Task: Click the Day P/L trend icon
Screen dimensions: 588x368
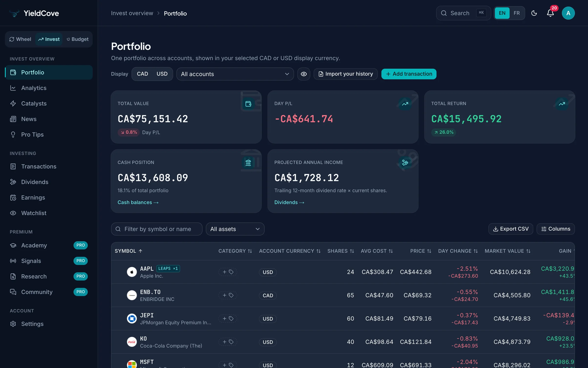Action: click(405, 104)
